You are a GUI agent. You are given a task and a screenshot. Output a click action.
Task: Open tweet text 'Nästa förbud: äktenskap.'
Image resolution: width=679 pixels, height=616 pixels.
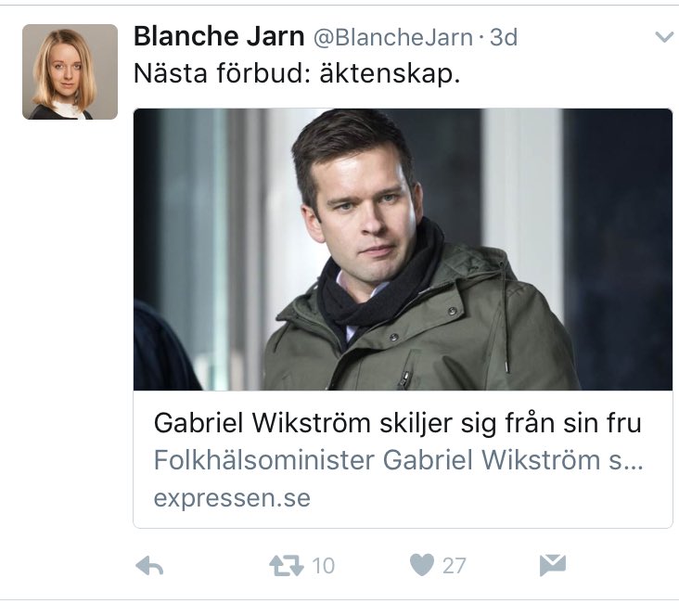(297, 73)
